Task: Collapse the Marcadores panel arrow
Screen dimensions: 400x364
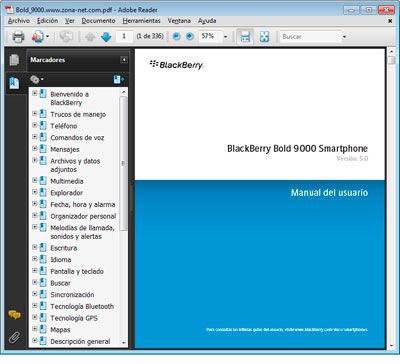Action: point(124,60)
